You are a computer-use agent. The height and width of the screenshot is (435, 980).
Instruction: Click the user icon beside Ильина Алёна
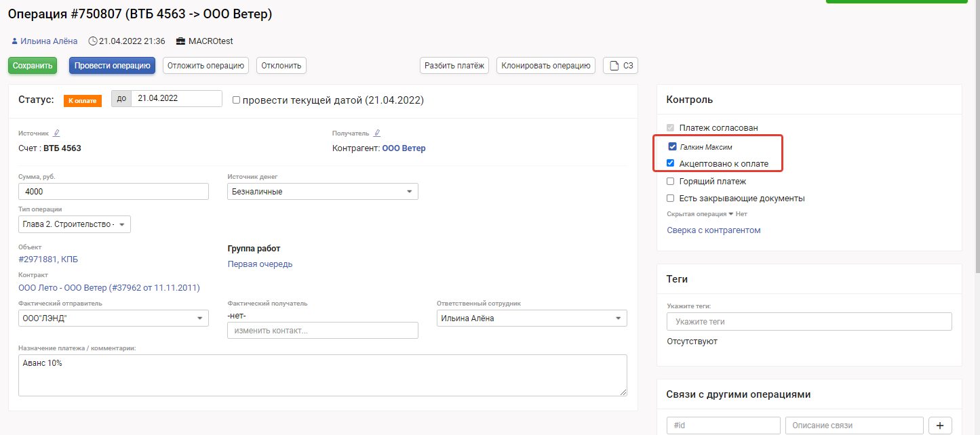point(14,41)
